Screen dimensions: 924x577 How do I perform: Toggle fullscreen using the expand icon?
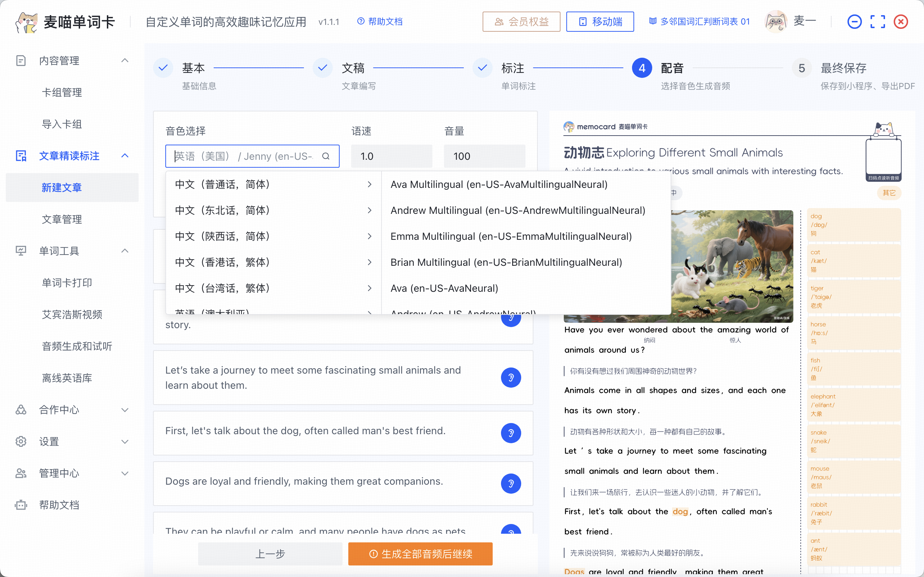tap(877, 22)
